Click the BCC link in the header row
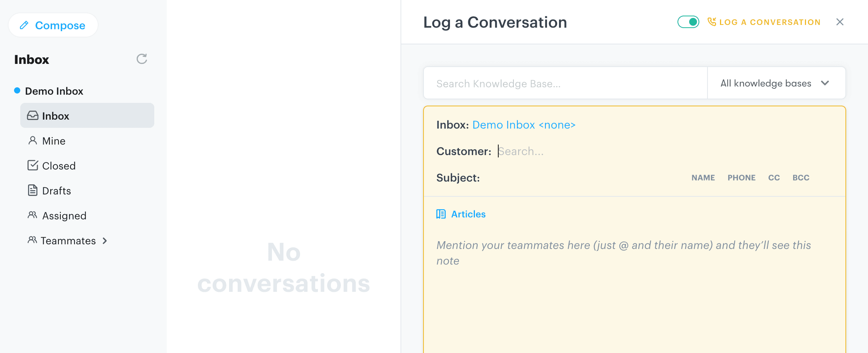Viewport: 868px width, 353px height. tap(801, 178)
